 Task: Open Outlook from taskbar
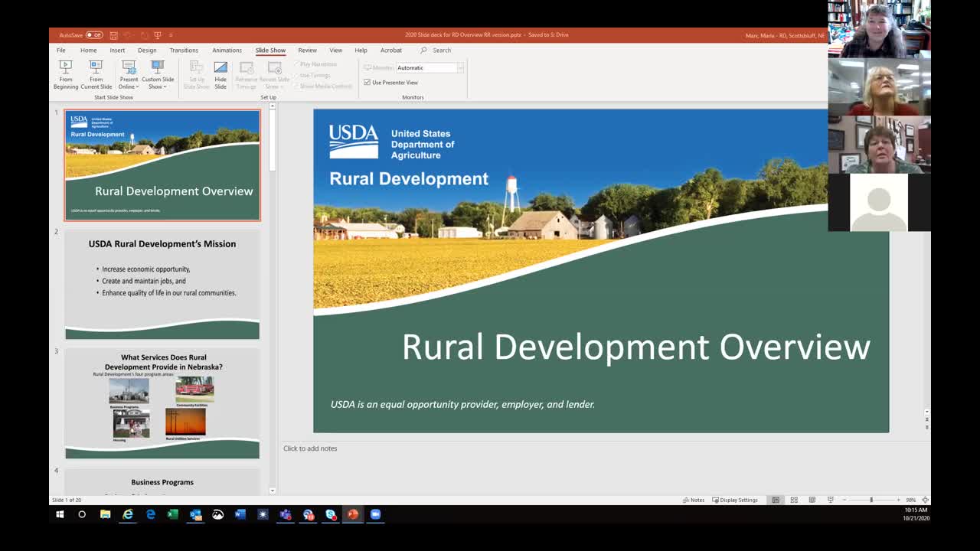coord(195,514)
